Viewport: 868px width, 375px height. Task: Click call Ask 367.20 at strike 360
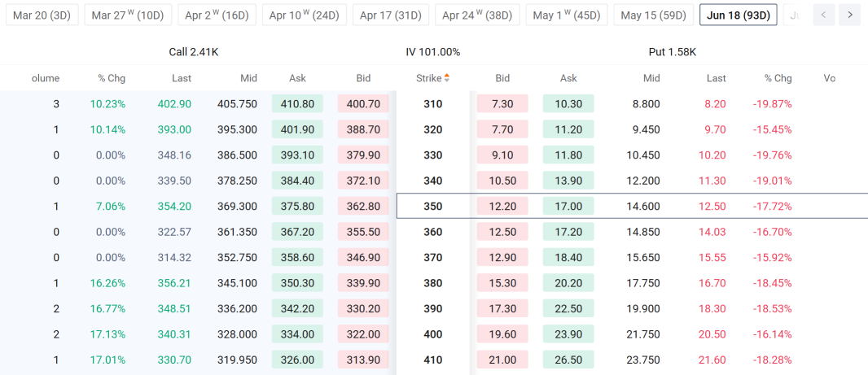tap(297, 232)
